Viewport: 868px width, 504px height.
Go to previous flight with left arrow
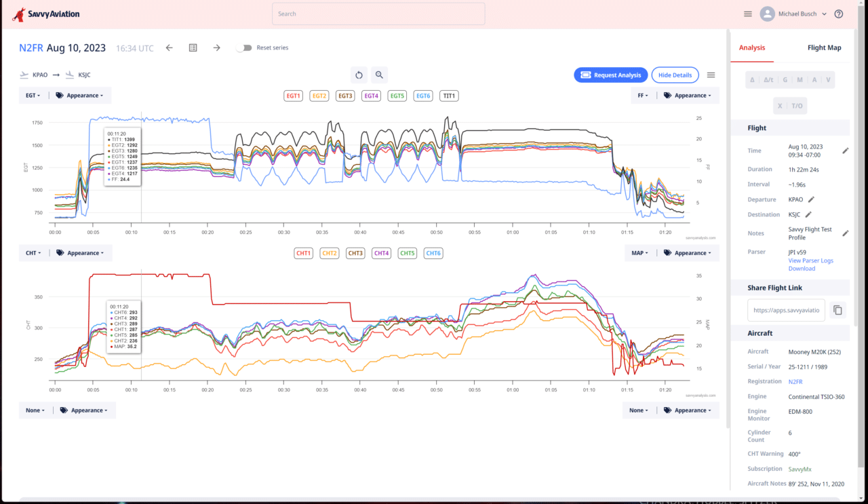click(x=170, y=47)
